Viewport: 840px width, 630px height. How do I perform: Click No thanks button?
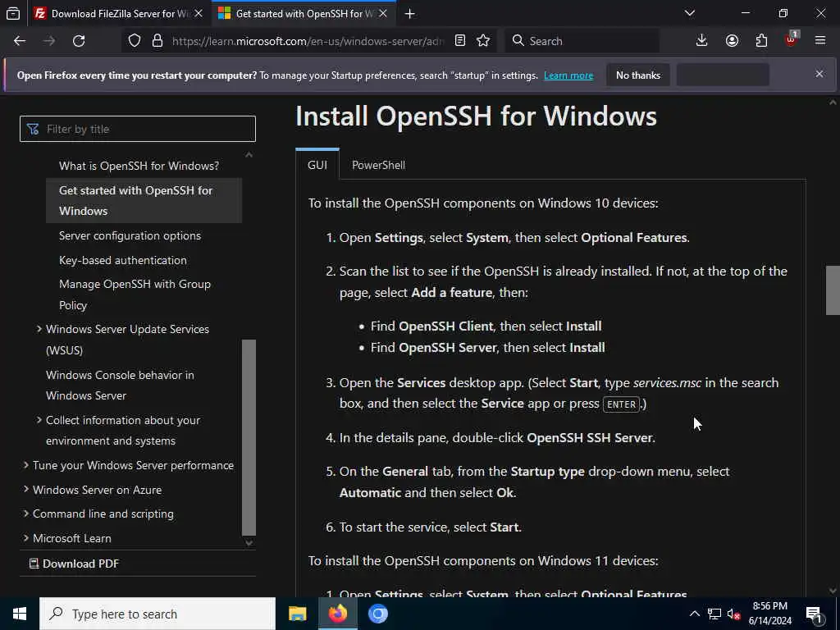pyautogui.click(x=638, y=75)
